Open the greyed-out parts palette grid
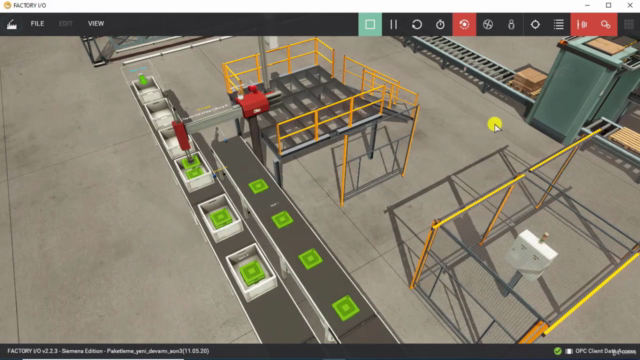Viewport: 640px width, 360px height. point(629,24)
